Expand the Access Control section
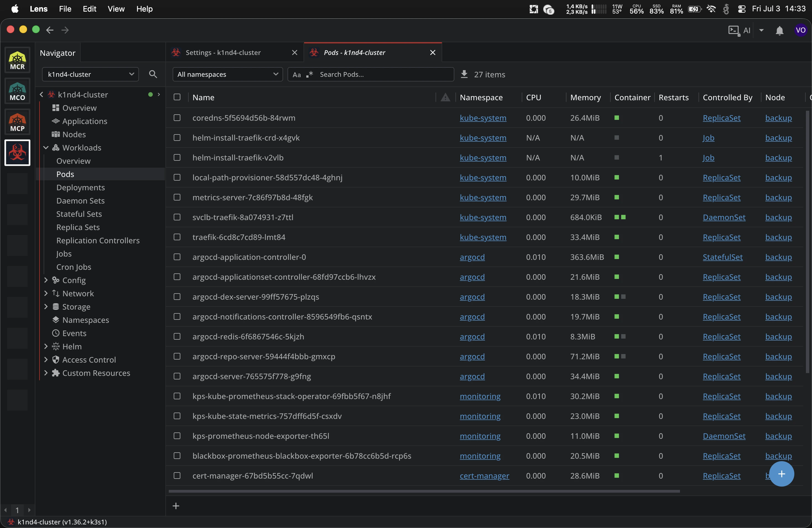This screenshot has width=812, height=528. click(x=46, y=360)
